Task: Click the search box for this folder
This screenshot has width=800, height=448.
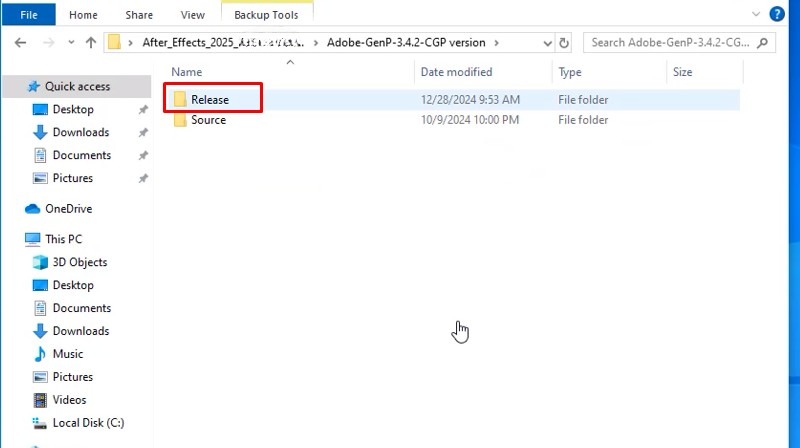Action: [670, 43]
